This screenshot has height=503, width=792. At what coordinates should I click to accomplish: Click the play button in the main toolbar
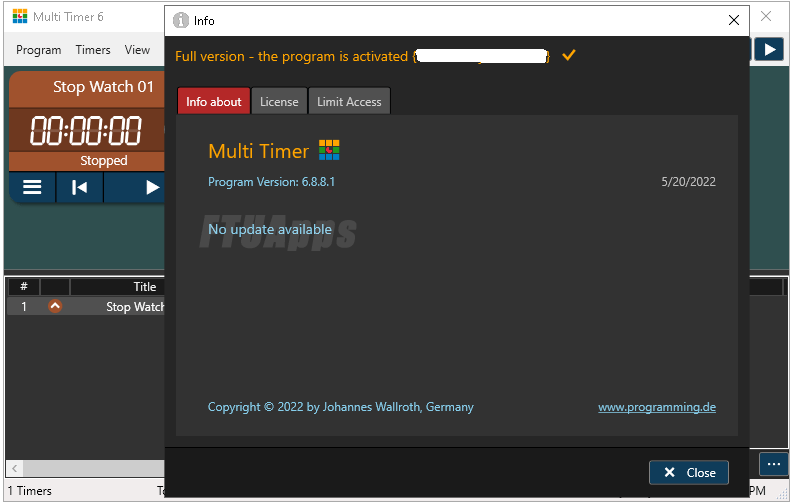(769, 49)
